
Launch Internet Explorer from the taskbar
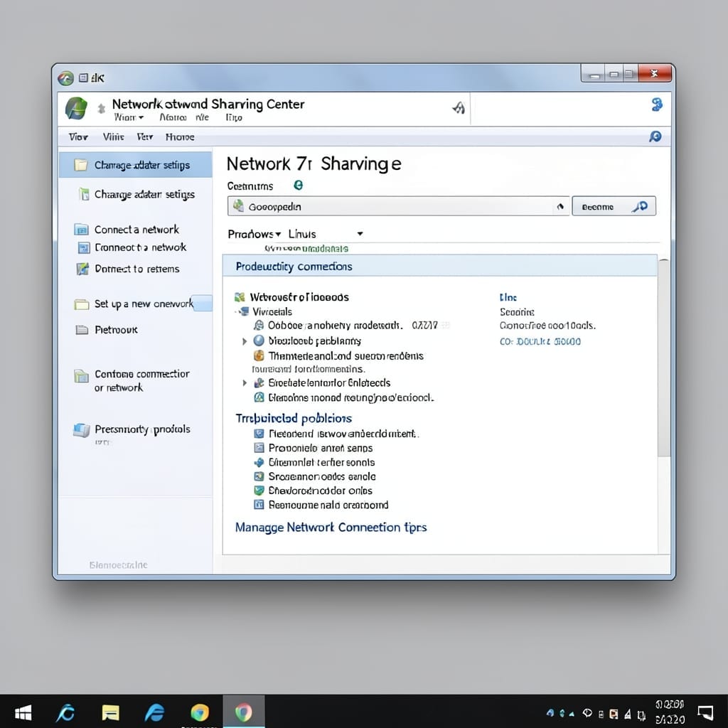point(154,712)
